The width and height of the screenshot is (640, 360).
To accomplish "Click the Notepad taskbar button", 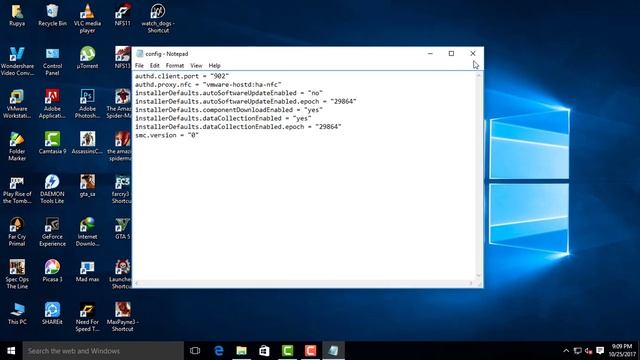I will pyautogui.click(x=333, y=351).
